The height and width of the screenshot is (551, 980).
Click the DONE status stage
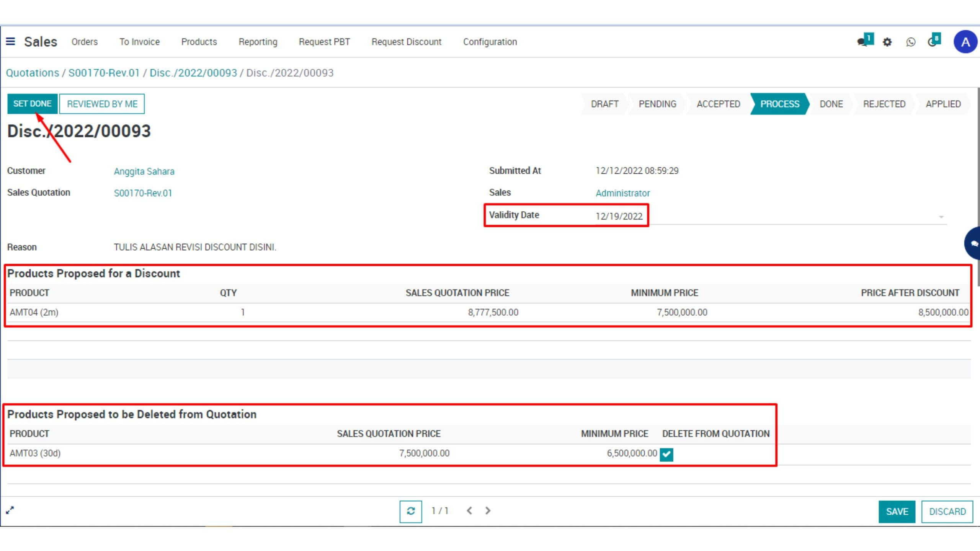point(831,104)
